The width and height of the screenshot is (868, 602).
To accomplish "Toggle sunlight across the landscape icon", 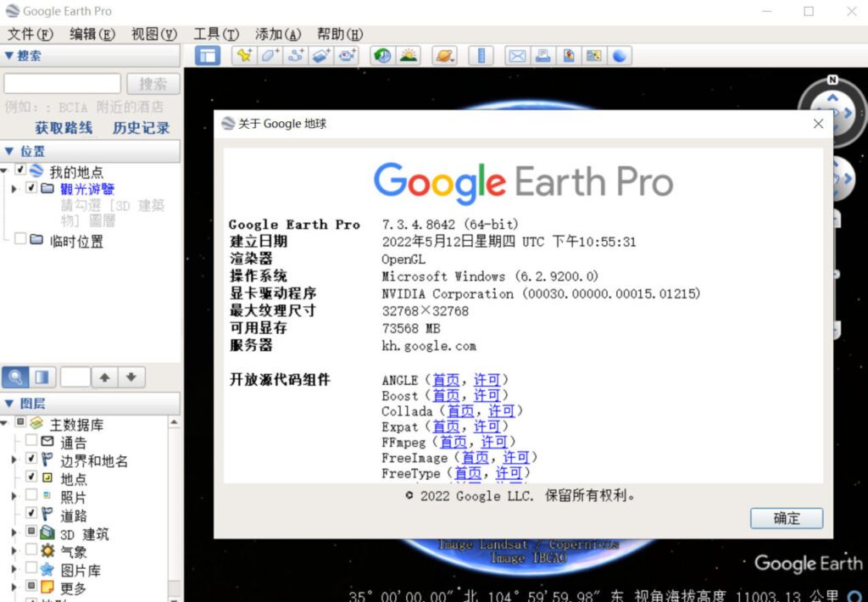I will coord(409,56).
